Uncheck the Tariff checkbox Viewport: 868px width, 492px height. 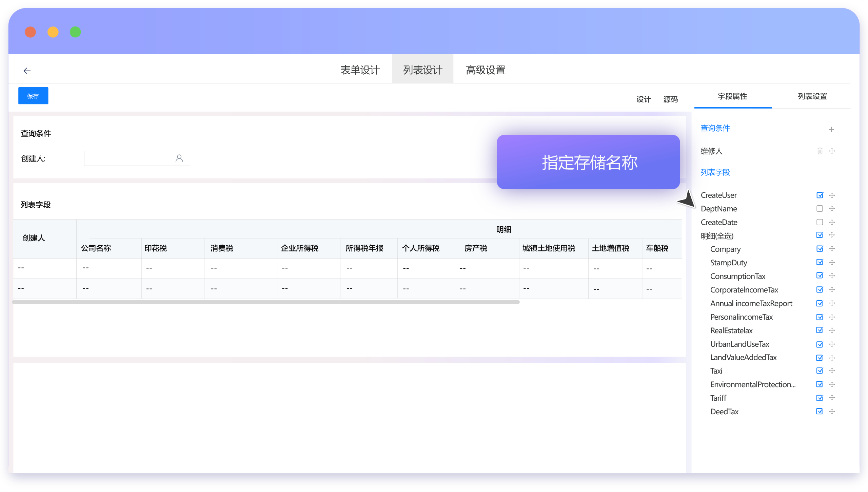pos(820,398)
